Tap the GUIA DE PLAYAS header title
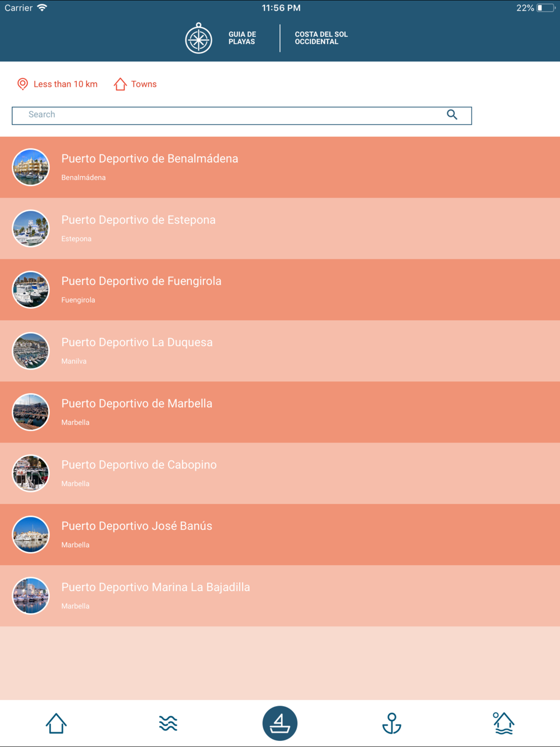560x747 pixels. click(x=242, y=38)
